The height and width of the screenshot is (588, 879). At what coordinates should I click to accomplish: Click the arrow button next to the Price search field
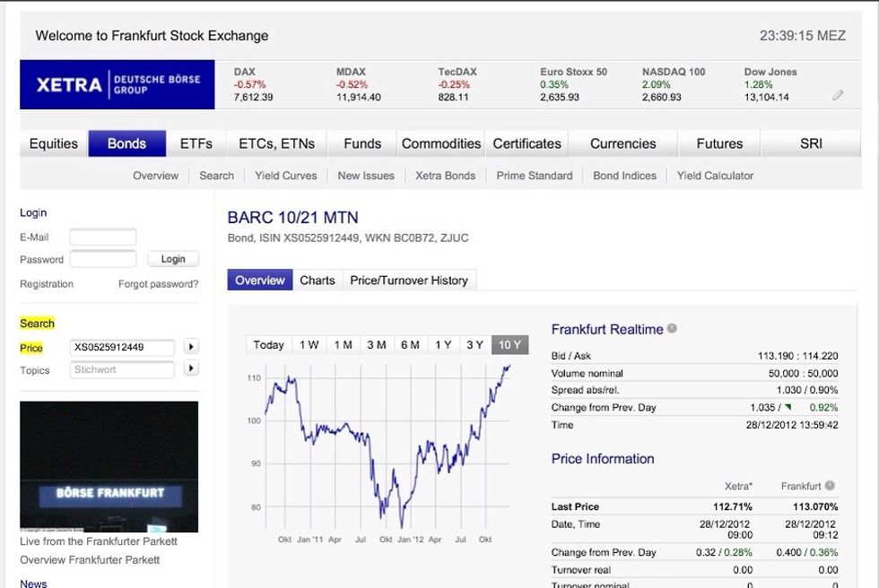coord(190,348)
